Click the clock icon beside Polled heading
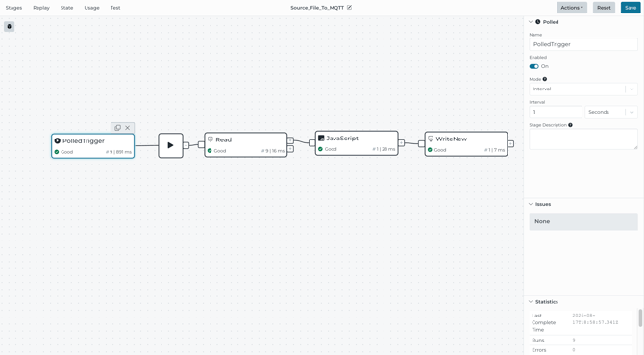644x355 pixels. [x=538, y=22]
